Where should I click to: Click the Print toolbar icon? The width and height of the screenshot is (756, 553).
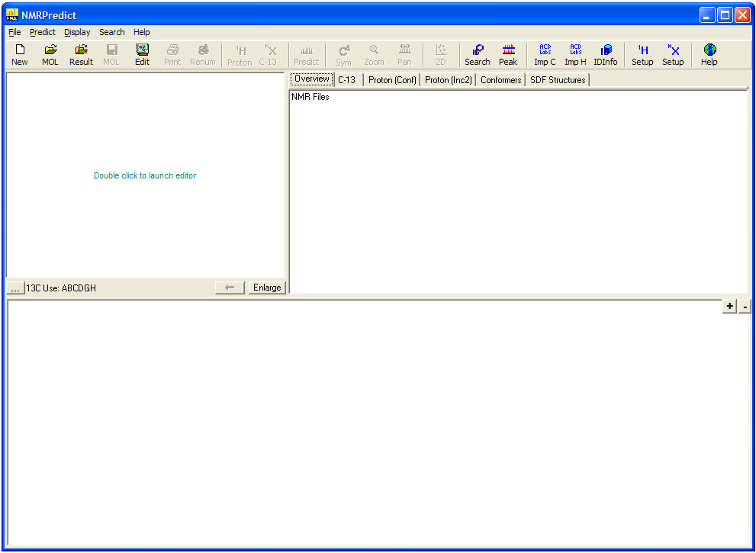172,55
